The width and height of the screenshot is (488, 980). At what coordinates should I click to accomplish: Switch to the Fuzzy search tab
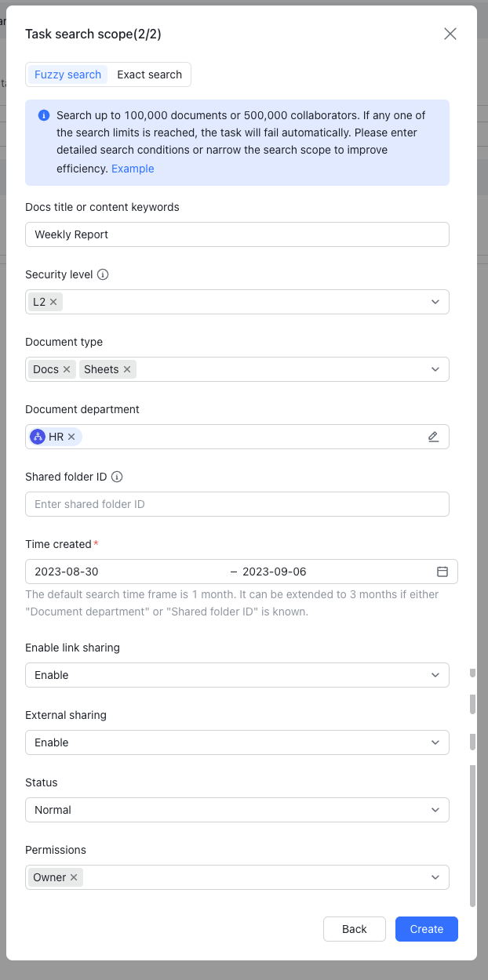tap(67, 74)
